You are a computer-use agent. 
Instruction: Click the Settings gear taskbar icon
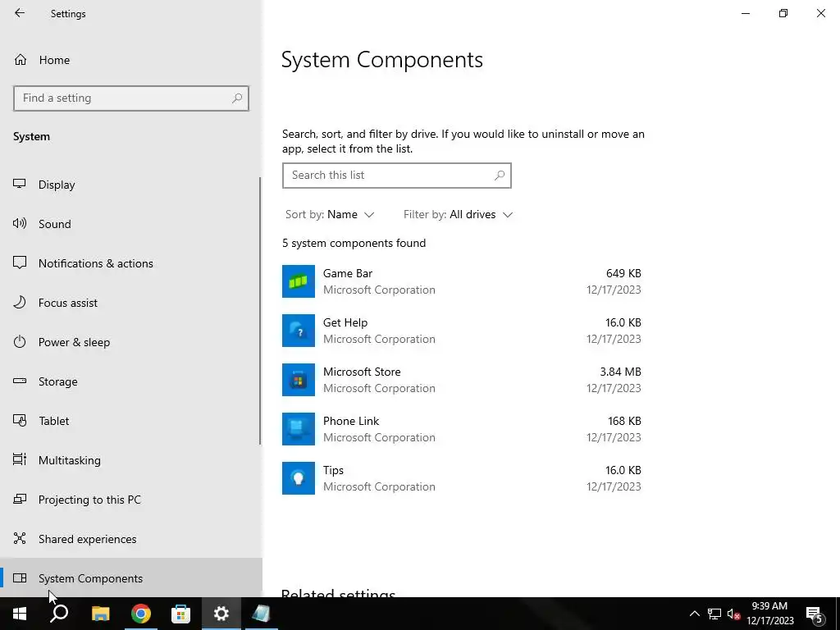[221, 614]
